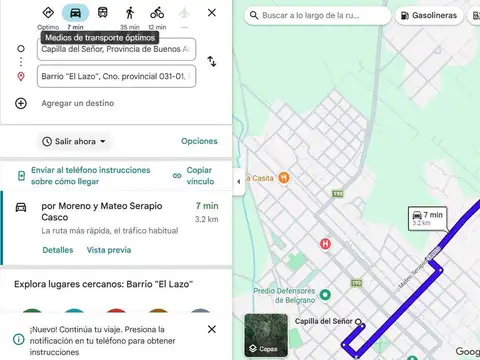Send directions to phone link
Viewport: 480px width, 360px height.
(x=91, y=176)
